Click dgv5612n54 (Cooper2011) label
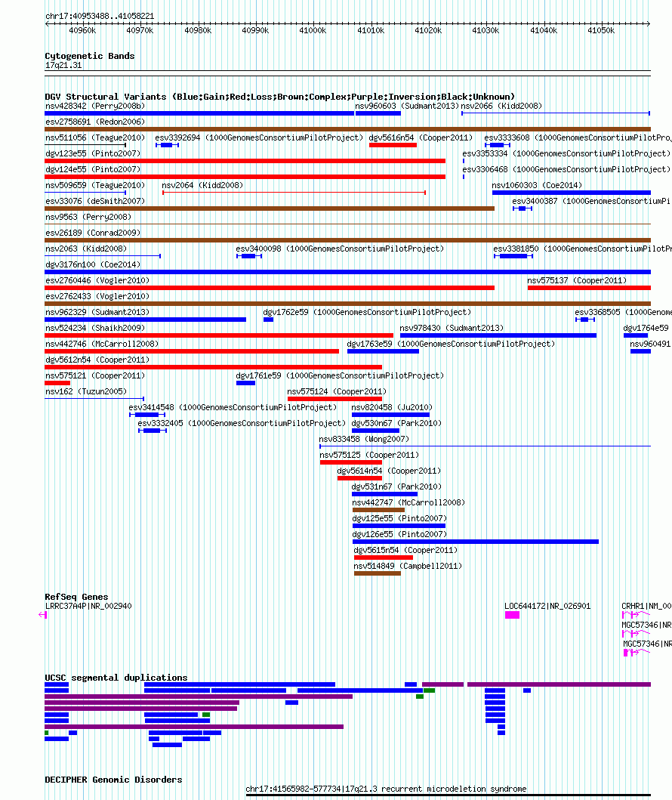The image size is (672, 800). click(97, 359)
